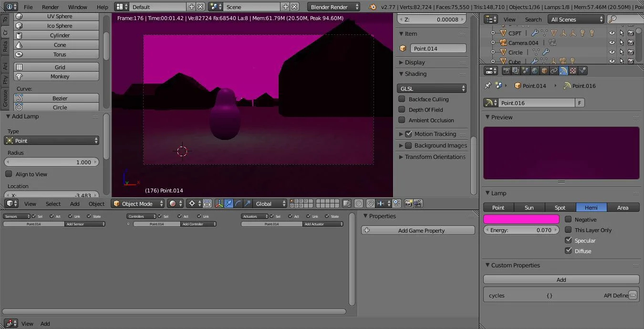Disable the Specular lamp checkbox
This screenshot has width=644, height=329.
click(x=568, y=240)
